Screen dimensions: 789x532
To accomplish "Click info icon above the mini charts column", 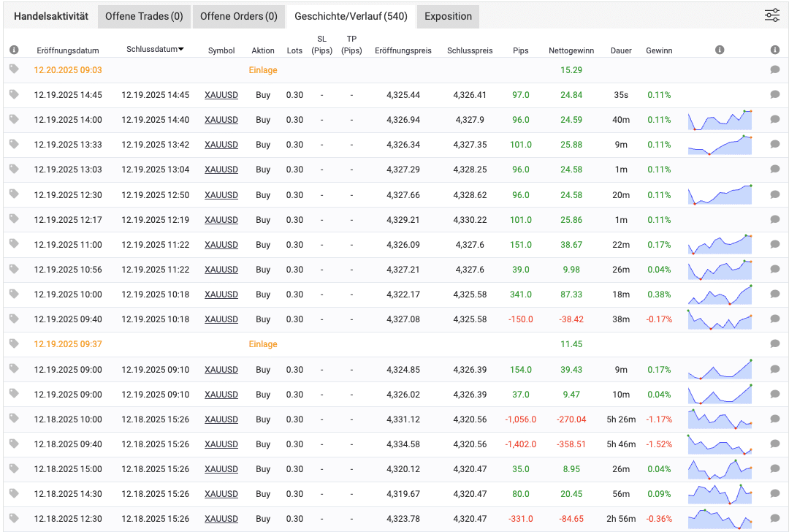I will 720,50.
